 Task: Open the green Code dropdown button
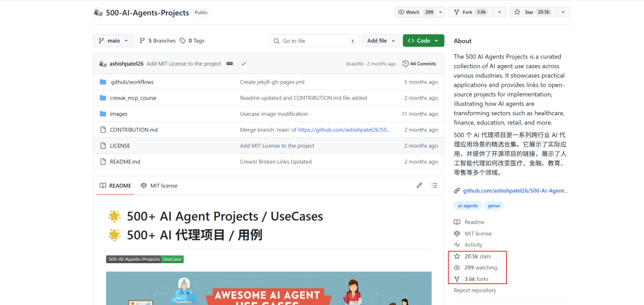pyautogui.click(x=423, y=41)
